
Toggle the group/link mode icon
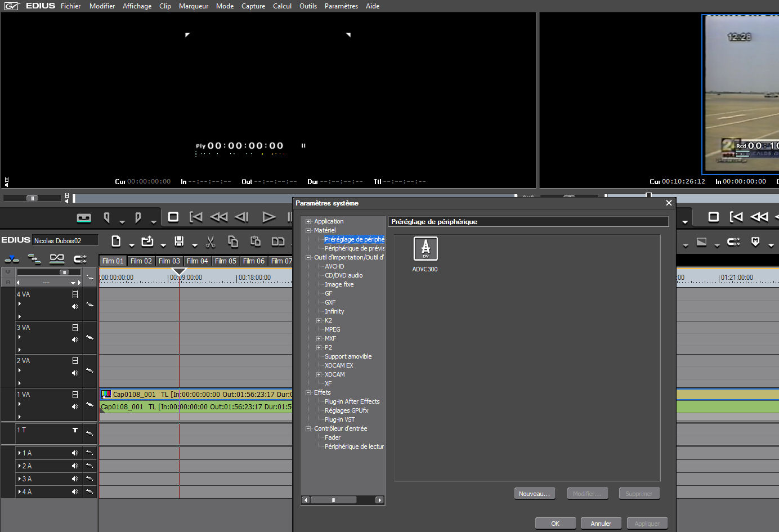80,259
